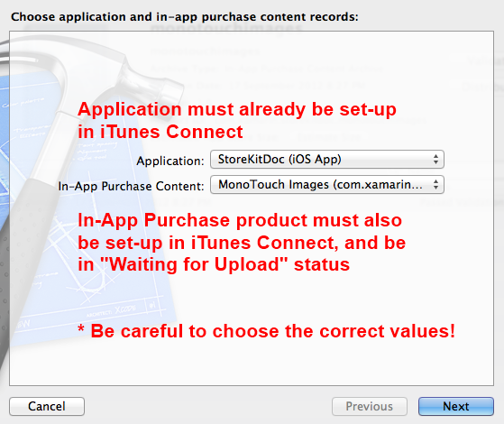Cancel the content record selection dialog
Image resolution: width=504 pixels, height=424 pixels.
coord(47,406)
